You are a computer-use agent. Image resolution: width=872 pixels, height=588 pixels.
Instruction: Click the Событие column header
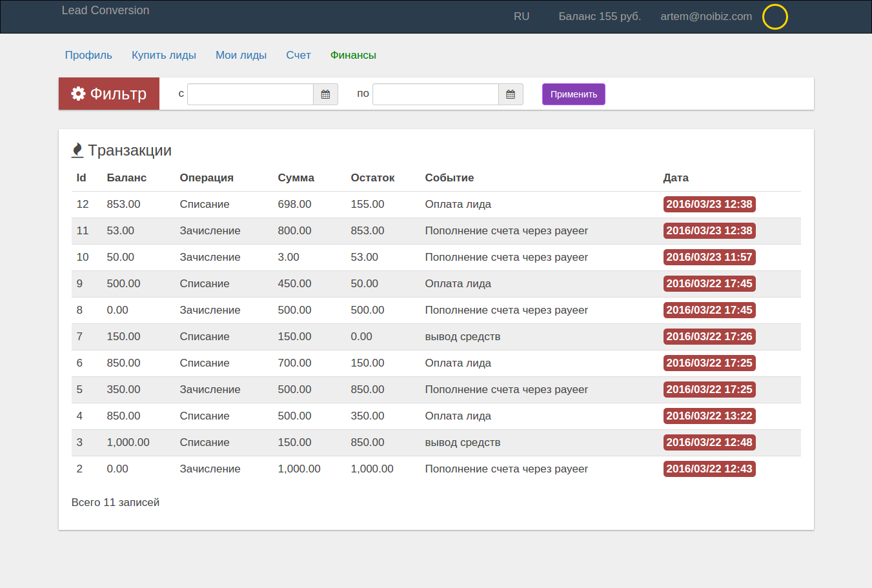(x=449, y=178)
